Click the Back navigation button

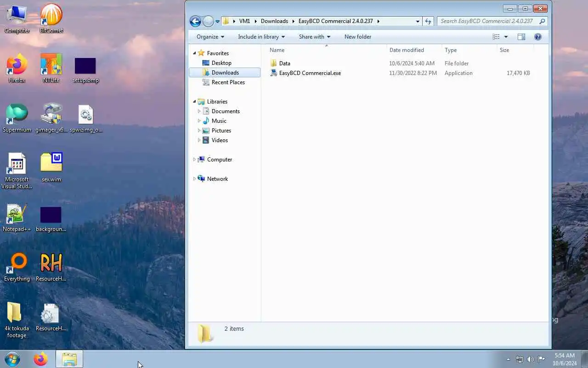click(x=195, y=21)
